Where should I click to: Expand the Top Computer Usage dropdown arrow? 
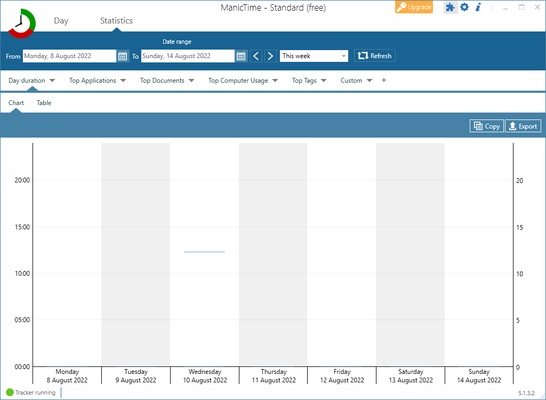275,80
